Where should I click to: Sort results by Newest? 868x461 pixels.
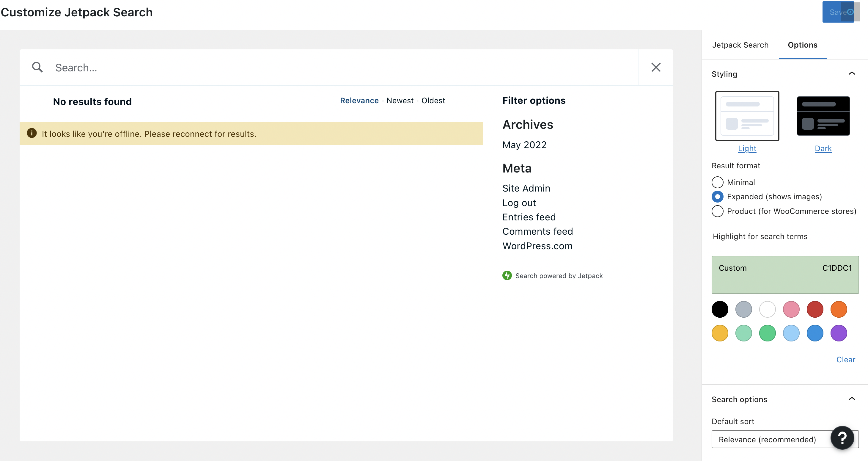[400, 101]
